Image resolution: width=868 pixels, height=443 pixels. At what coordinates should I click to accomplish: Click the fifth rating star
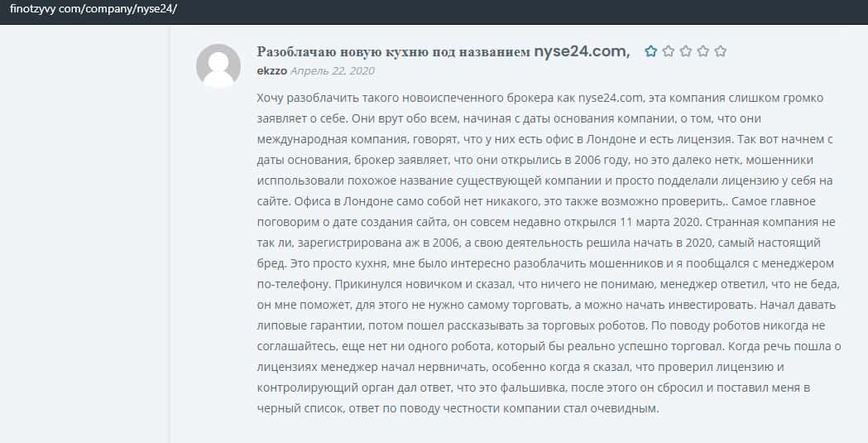pyautogui.click(x=720, y=51)
